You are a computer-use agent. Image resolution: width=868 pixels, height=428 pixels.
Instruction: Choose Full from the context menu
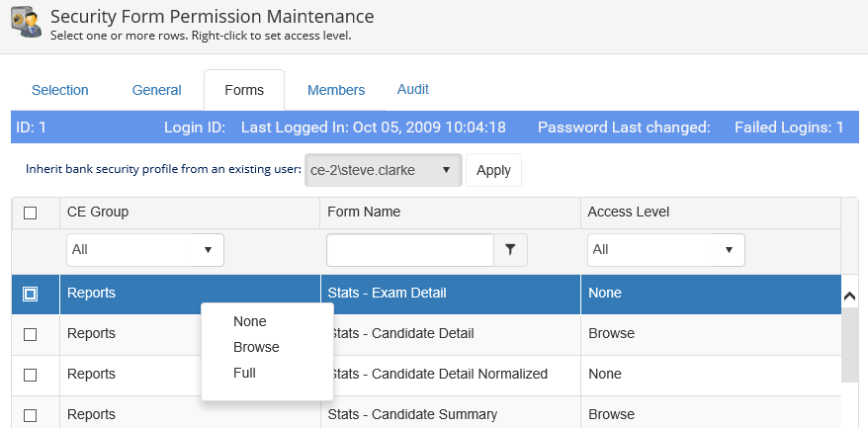244,373
